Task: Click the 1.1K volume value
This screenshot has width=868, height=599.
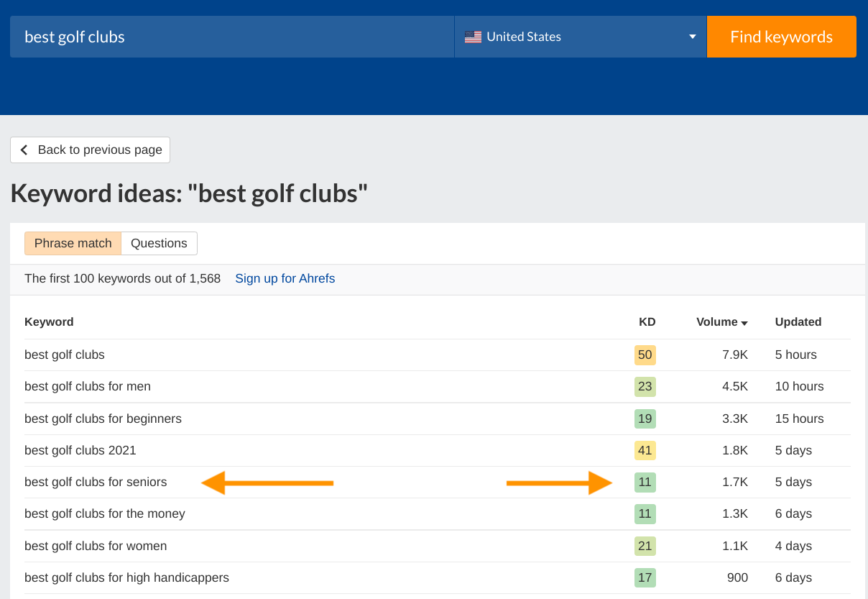Action: pos(735,546)
